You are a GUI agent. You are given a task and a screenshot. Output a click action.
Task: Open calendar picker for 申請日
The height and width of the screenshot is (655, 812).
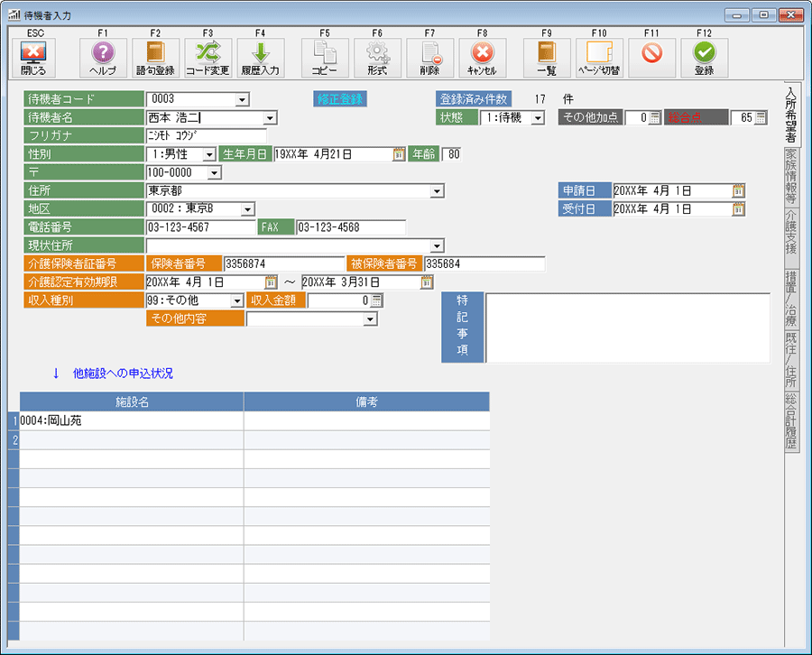click(x=738, y=191)
